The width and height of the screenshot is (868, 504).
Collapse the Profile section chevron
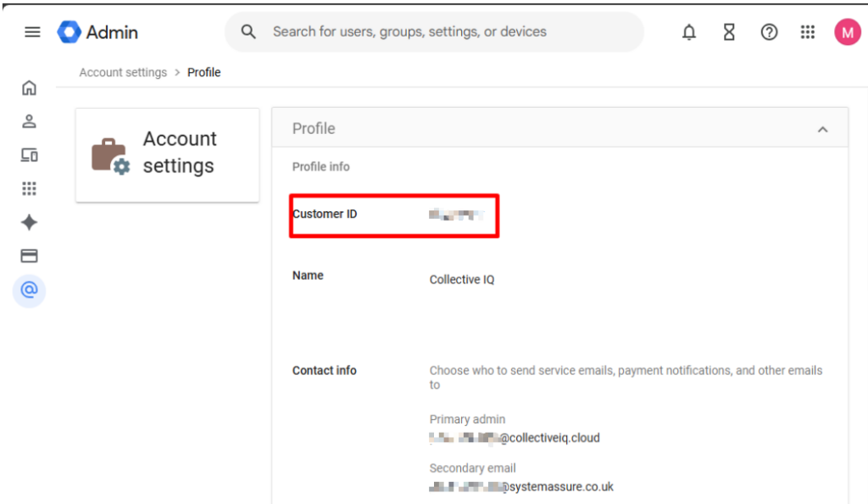822,128
